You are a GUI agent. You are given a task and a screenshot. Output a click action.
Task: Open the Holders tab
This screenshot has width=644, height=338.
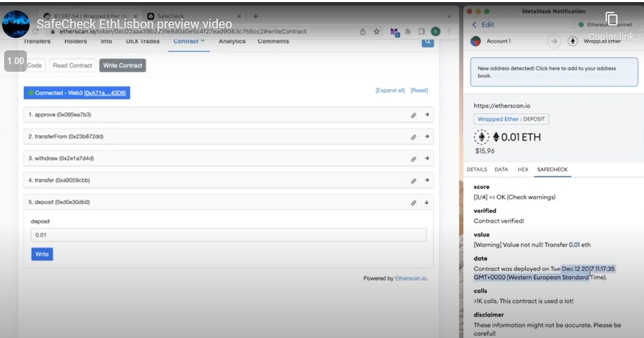(75, 41)
